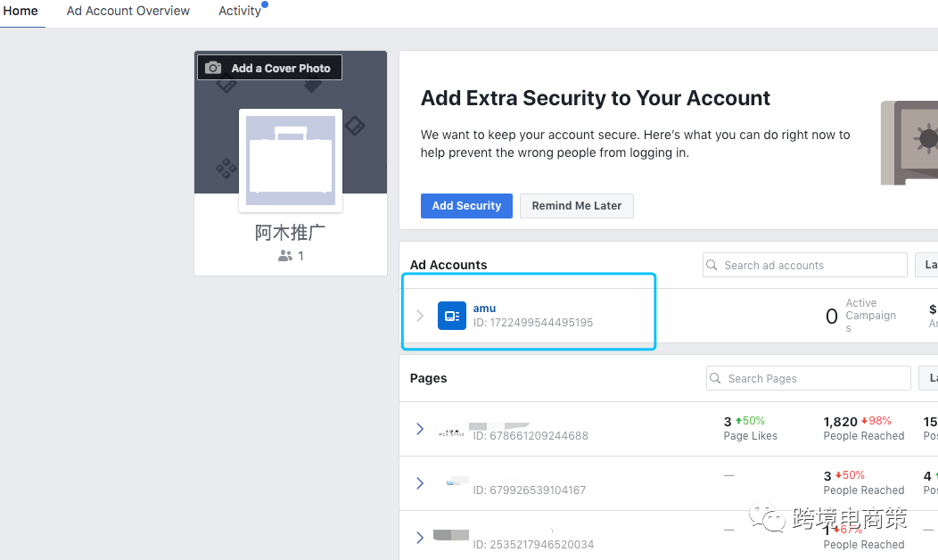This screenshot has width=938, height=560.
Task: Click the people count icon under 阿木推广
Action: click(x=285, y=256)
